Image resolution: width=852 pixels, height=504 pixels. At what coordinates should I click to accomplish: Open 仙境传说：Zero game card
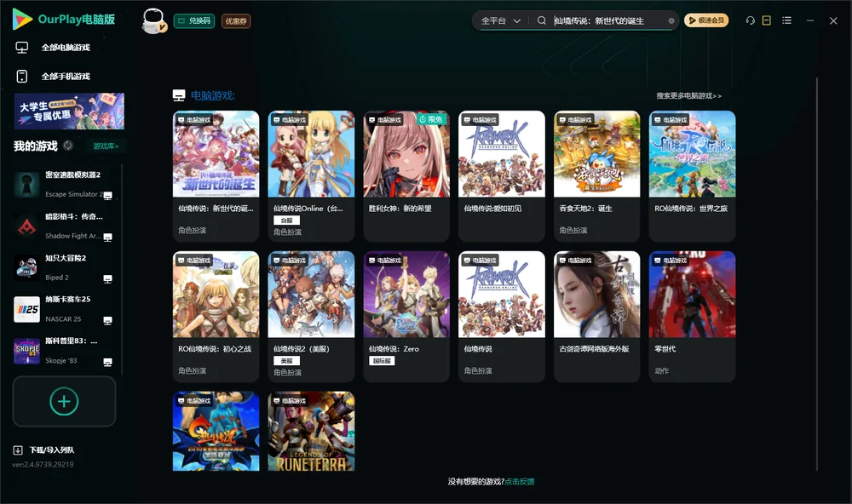pyautogui.click(x=406, y=317)
